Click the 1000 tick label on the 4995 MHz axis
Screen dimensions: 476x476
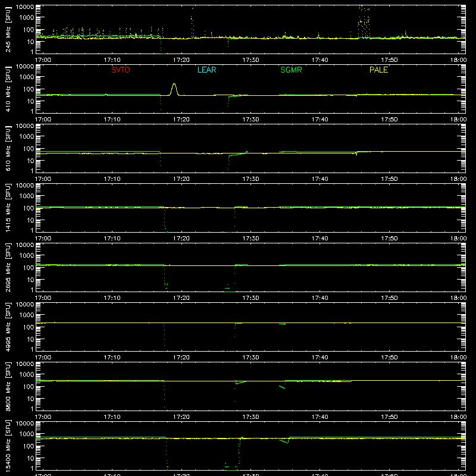pyautogui.click(x=27, y=315)
